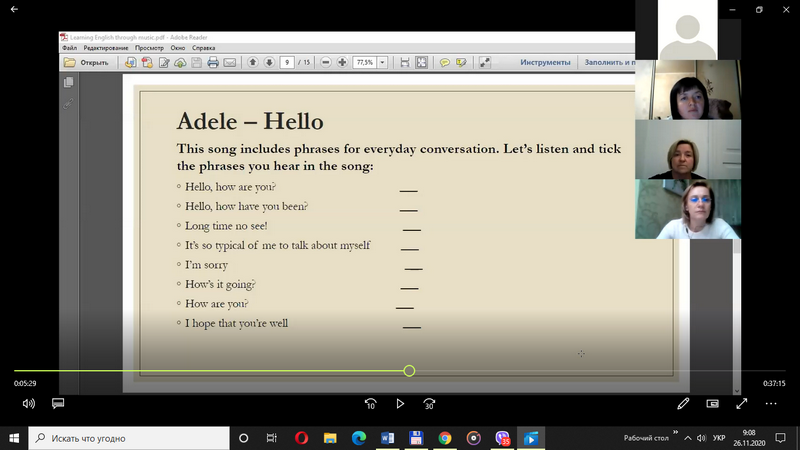Open the Заполнить и подписать panel
800x450 pixels.
pyautogui.click(x=610, y=62)
